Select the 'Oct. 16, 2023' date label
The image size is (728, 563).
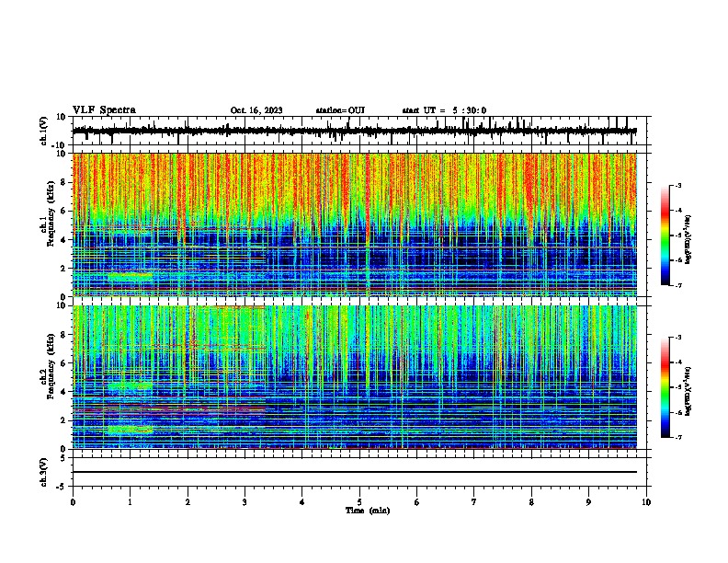point(256,110)
